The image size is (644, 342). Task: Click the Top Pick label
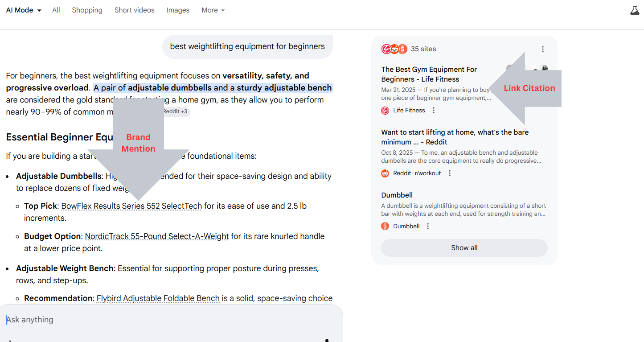[x=41, y=206]
